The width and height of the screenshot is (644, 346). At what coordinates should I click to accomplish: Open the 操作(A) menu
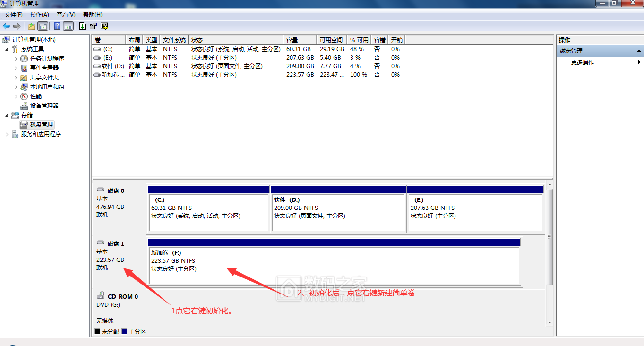click(x=40, y=15)
